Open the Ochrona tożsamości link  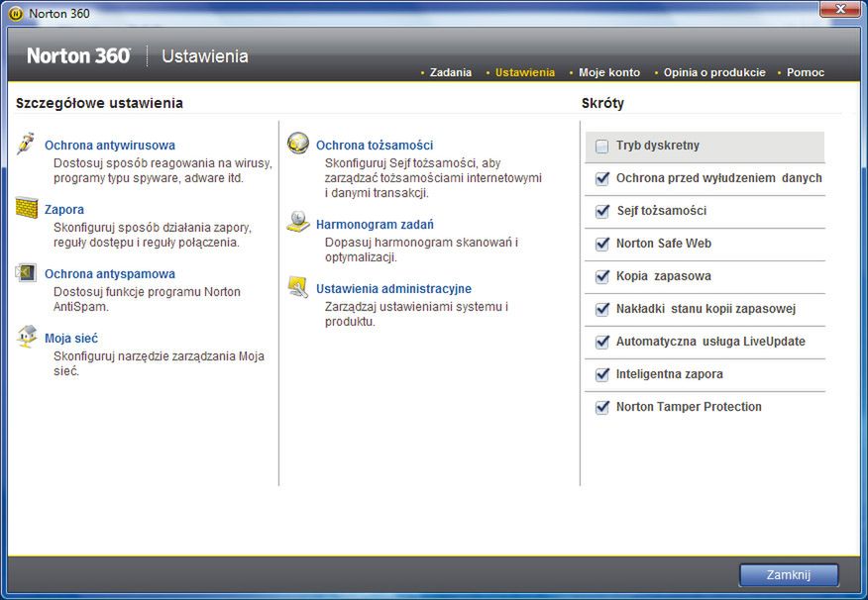pyautogui.click(x=375, y=146)
